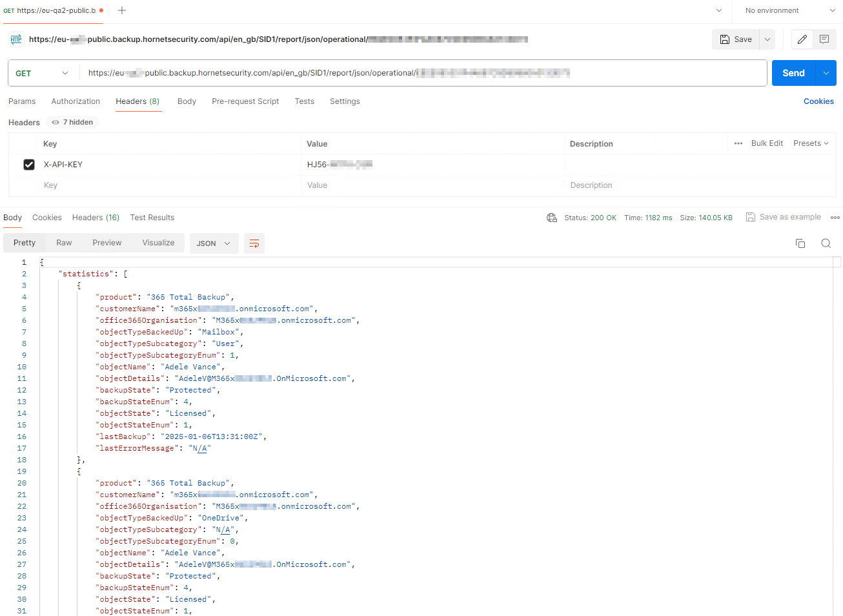Viewport: 843px width, 616px height.
Task: Toggle word wrap in response body
Action: point(254,243)
